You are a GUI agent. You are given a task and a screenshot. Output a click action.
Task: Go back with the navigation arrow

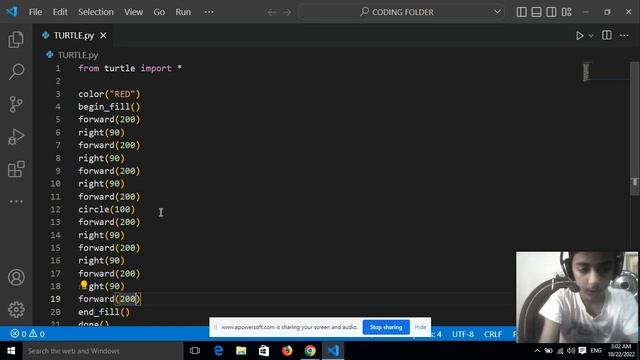[x=271, y=12]
